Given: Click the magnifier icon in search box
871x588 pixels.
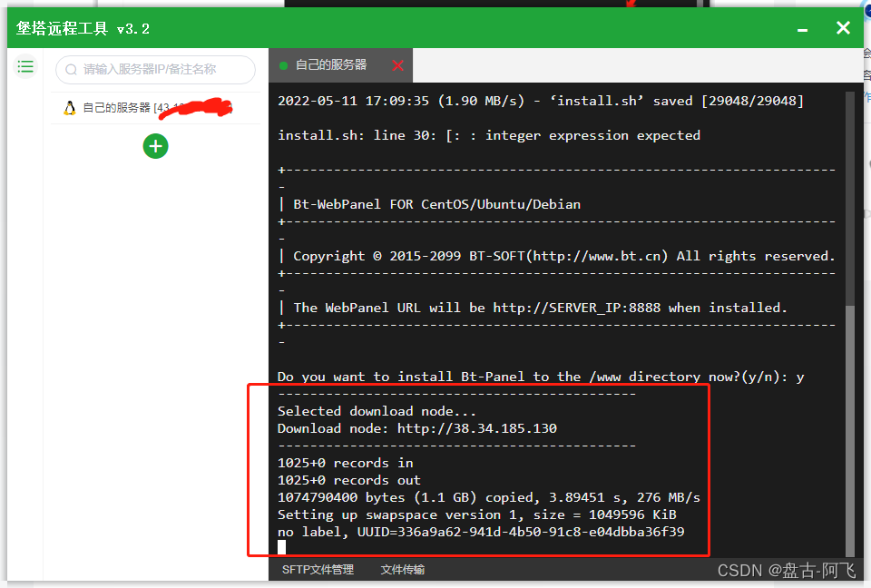Looking at the screenshot, I should 71,70.
